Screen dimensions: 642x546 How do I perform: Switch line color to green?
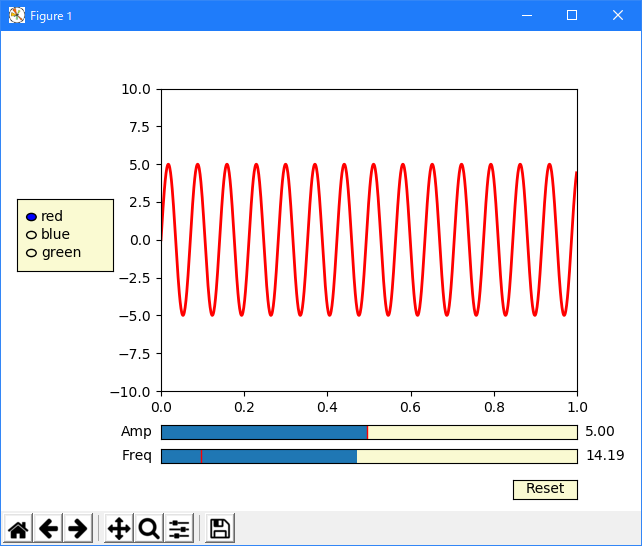coord(31,253)
